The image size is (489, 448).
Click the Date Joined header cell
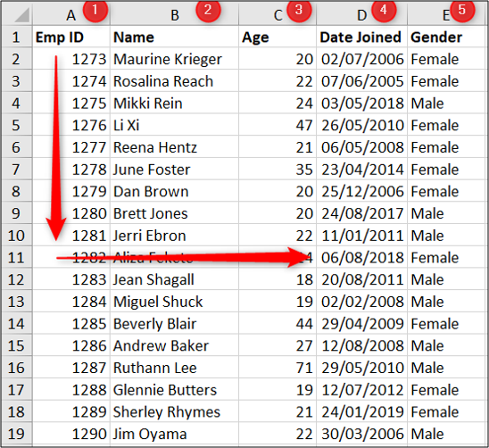[x=361, y=37]
